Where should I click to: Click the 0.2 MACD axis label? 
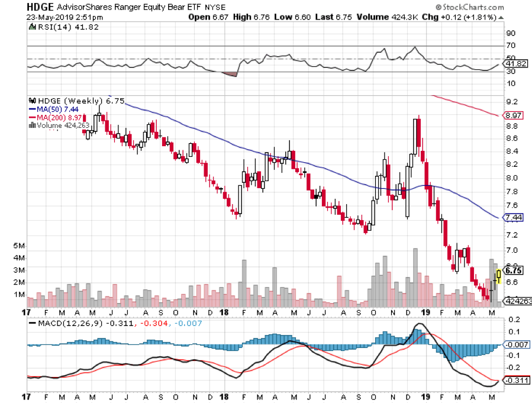coord(514,320)
